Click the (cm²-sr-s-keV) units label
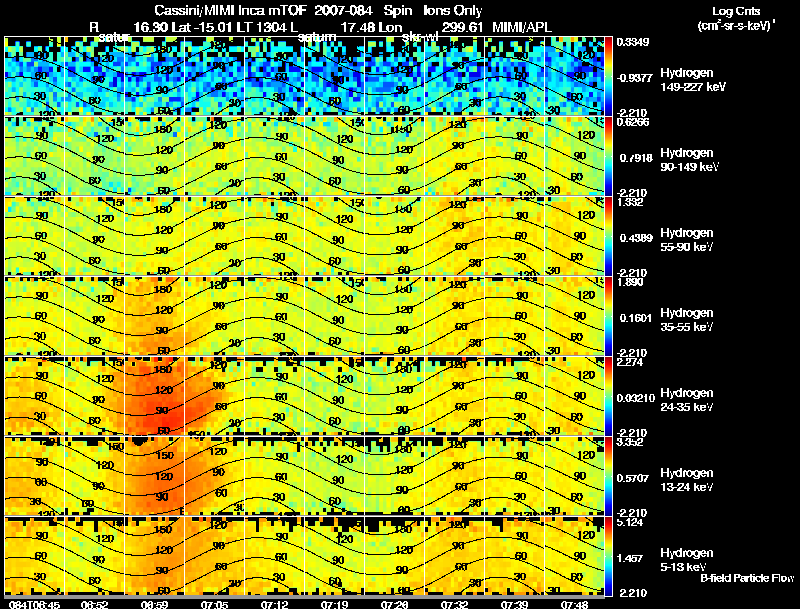 click(x=736, y=26)
